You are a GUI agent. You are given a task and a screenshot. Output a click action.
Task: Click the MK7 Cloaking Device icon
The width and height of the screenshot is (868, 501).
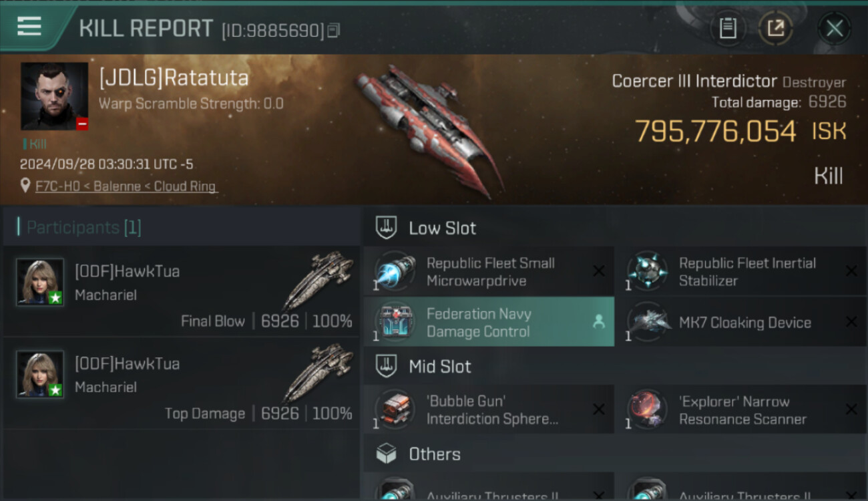point(646,322)
